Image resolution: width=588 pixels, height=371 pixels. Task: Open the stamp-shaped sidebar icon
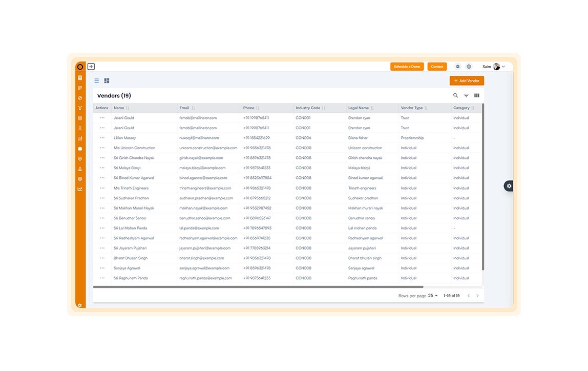click(80, 169)
